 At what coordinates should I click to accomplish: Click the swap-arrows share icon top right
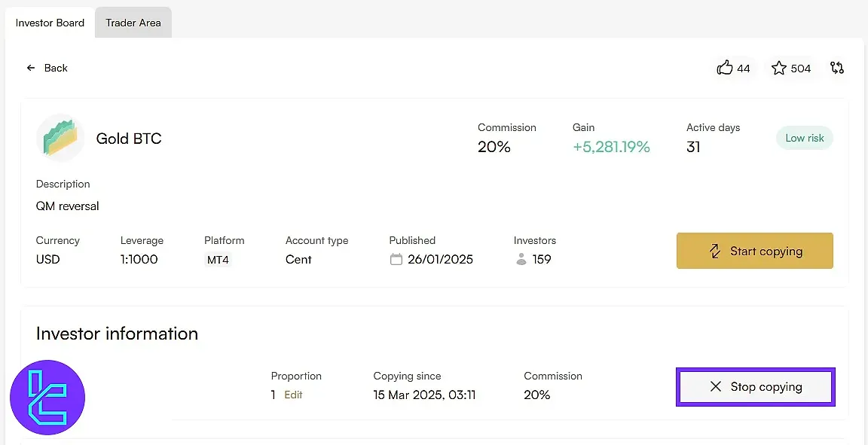(836, 68)
